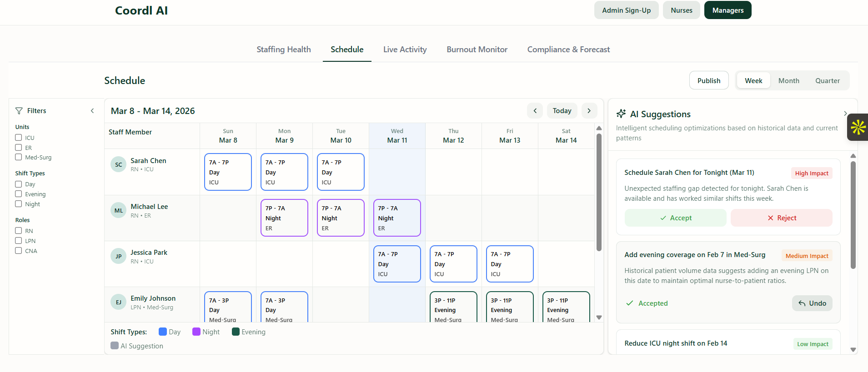Switch to Week view
Image resolution: width=868 pixels, height=372 pixels.
click(x=753, y=80)
